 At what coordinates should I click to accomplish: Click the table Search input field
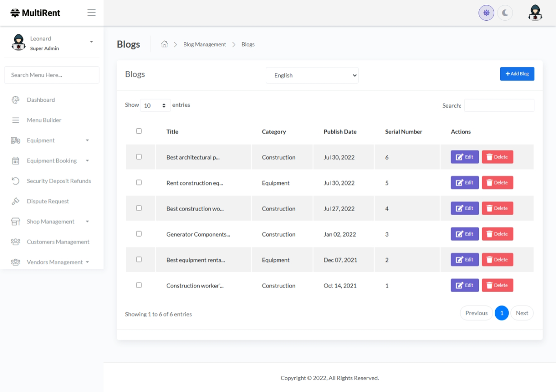[x=499, y=105]
